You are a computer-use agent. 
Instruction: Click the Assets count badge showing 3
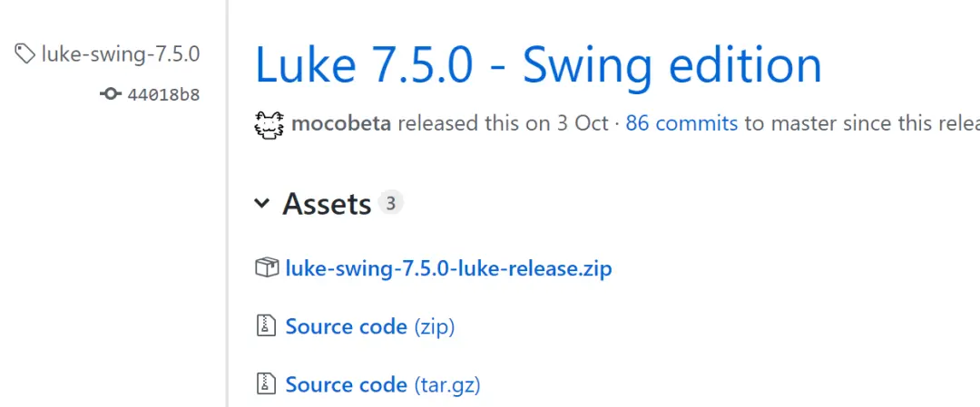(390, 203)
